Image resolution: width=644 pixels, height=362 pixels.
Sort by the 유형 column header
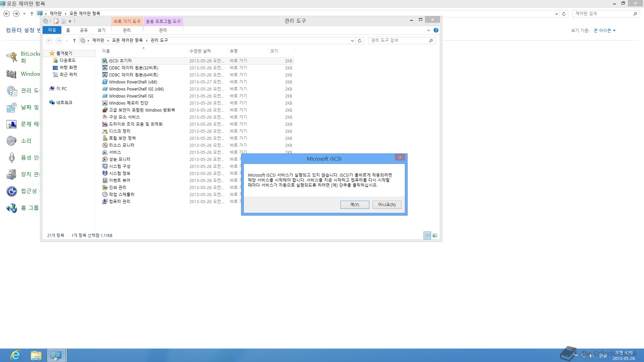(247, 51)
